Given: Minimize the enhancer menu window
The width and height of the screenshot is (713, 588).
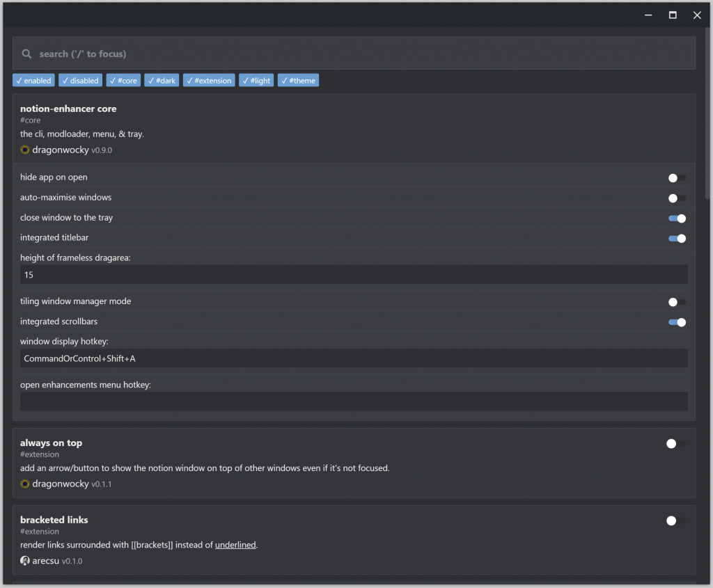Looking at the screenshot, I should (648, 15).
